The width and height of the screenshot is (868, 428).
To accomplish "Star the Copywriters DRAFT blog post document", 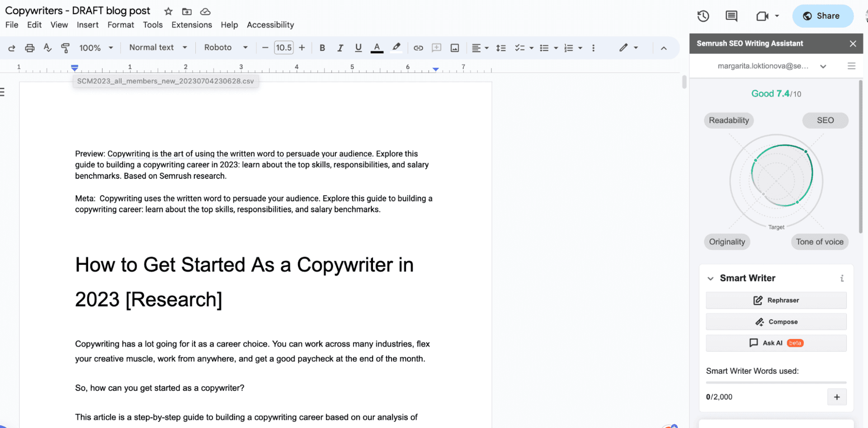I will click(168, 11).
